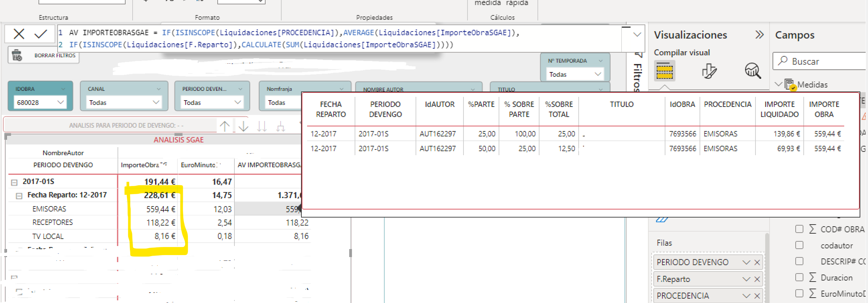Click the Medidas table icon
Viewport: 868px width, 303px height.
790,85
